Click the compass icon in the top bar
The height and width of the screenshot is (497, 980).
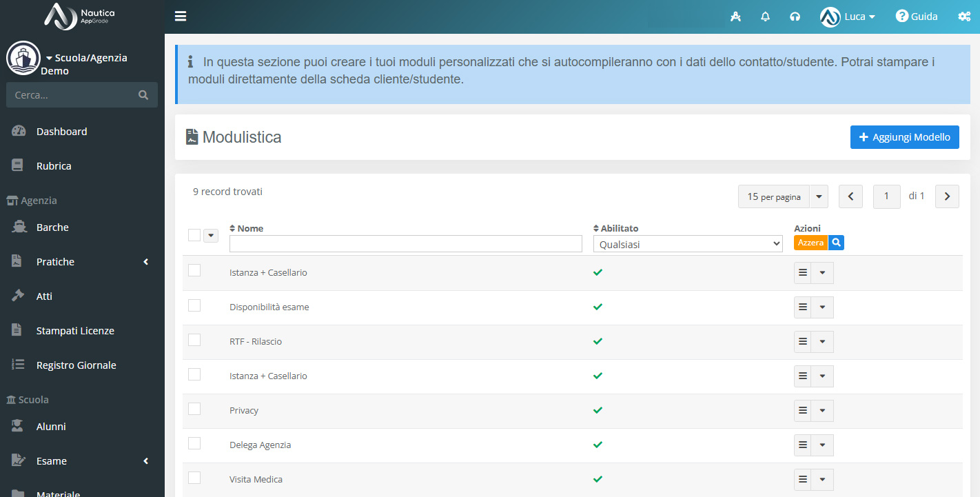pos(735,17)
